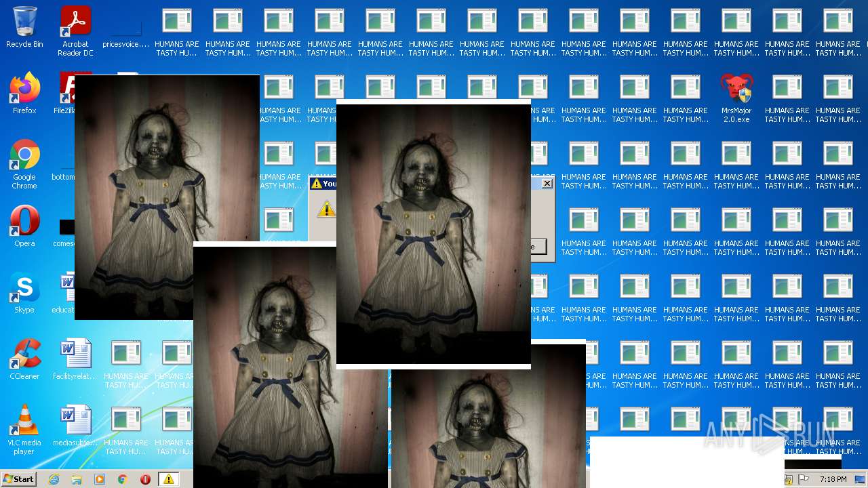Image resolution: width=868 pixels, height=488 pixels.
Task: Open Internet Explorer from the taskbar
Action: 54,479
